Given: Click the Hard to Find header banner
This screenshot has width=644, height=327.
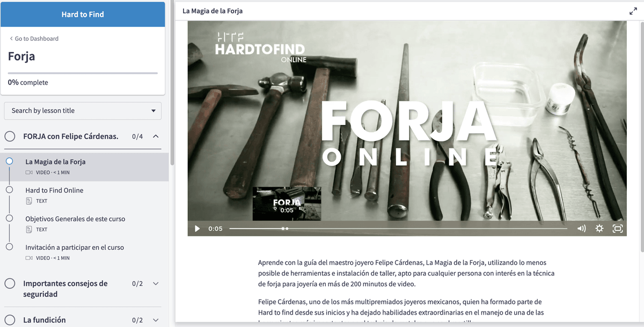Looking at the screenshot, I should coord(83,14).
